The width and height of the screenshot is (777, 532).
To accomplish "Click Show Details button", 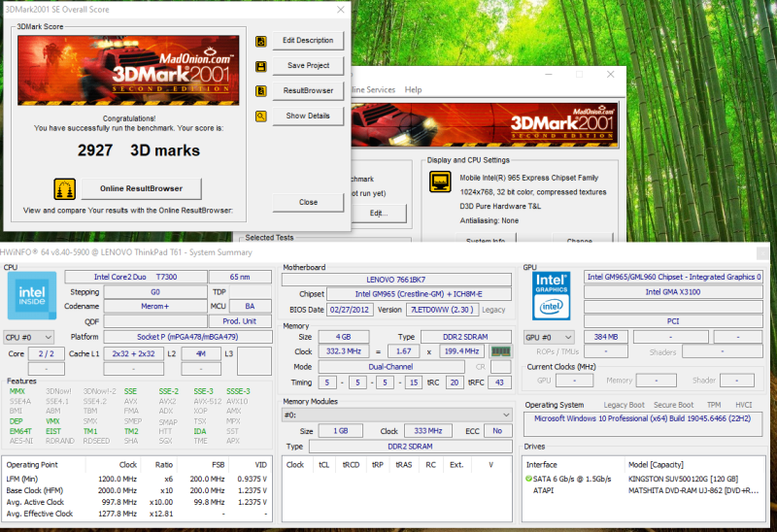I will coord(308,116).
